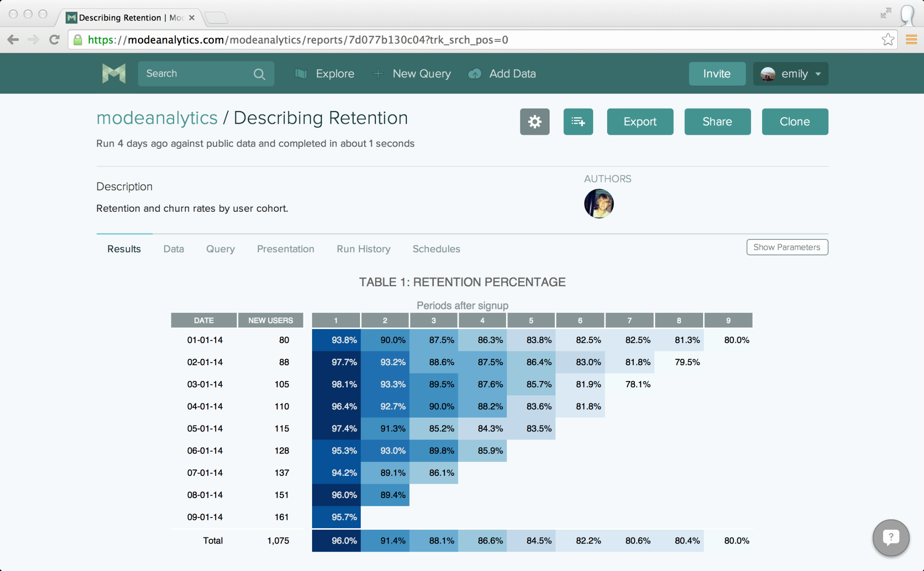This screenshot has height=571, width=924.
Task: Click New Query link text
Action: point(422,74)
